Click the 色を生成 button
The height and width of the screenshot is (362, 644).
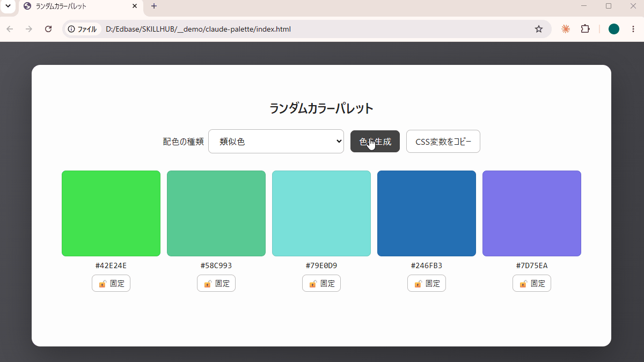[x=375, y=142]
